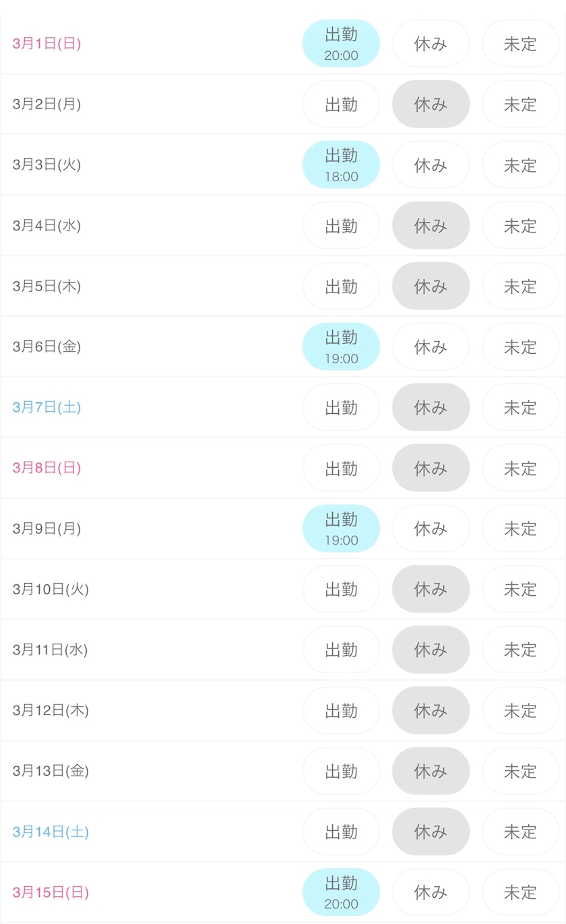Tap the 出勤 18:00 button on March 3
This screenshot has width=566, height=924.
[x=341, y=165]
